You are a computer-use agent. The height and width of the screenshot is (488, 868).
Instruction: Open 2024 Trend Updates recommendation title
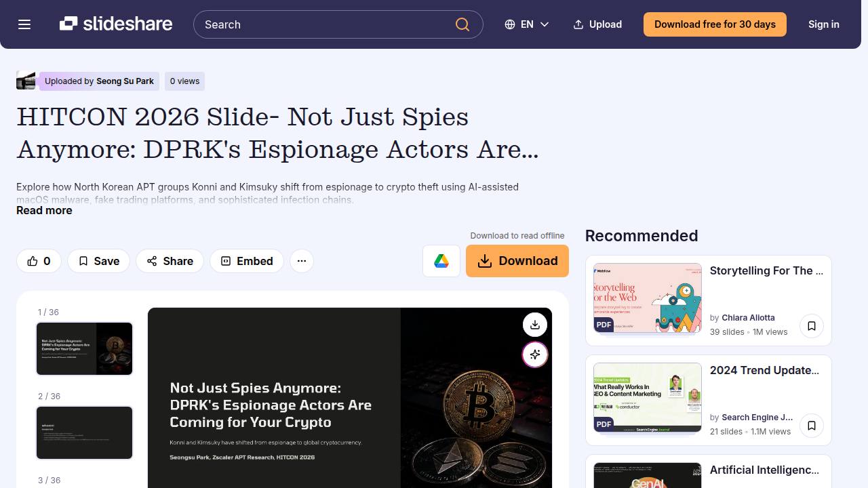pyautogui.click(x=764, y=370)
